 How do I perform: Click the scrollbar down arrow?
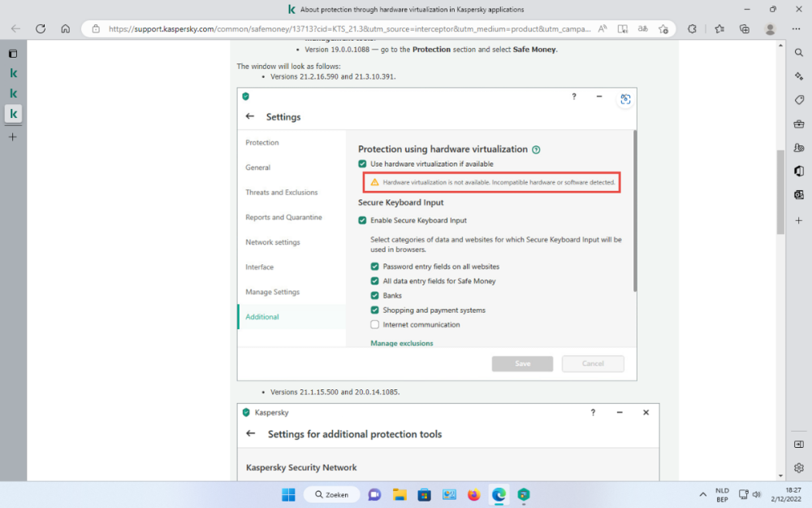point(780,475)
